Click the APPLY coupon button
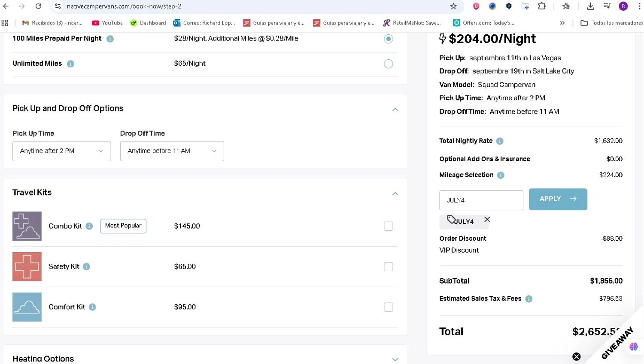This screenshot has width=644, height=364. pyautogui.click(x=558, y=199)
